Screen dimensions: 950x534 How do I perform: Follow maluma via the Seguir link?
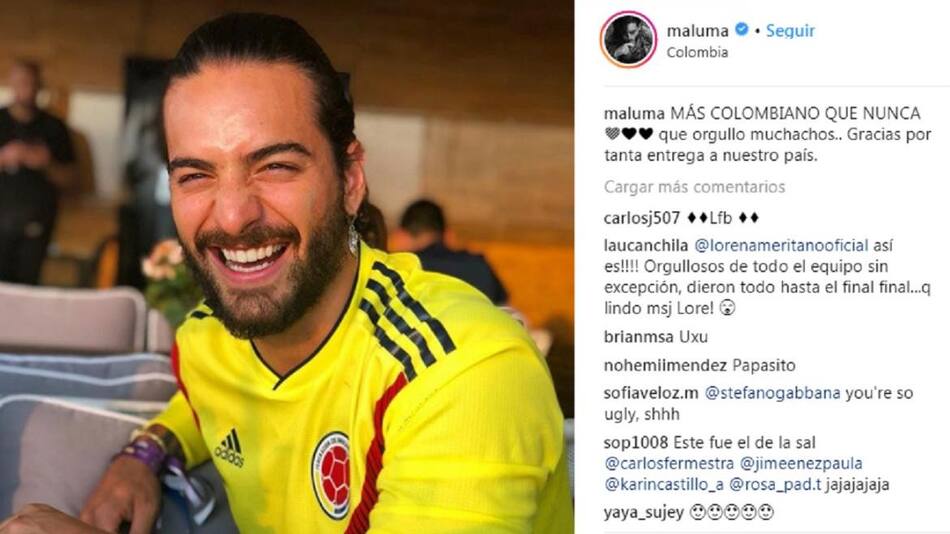coord(790,30)
